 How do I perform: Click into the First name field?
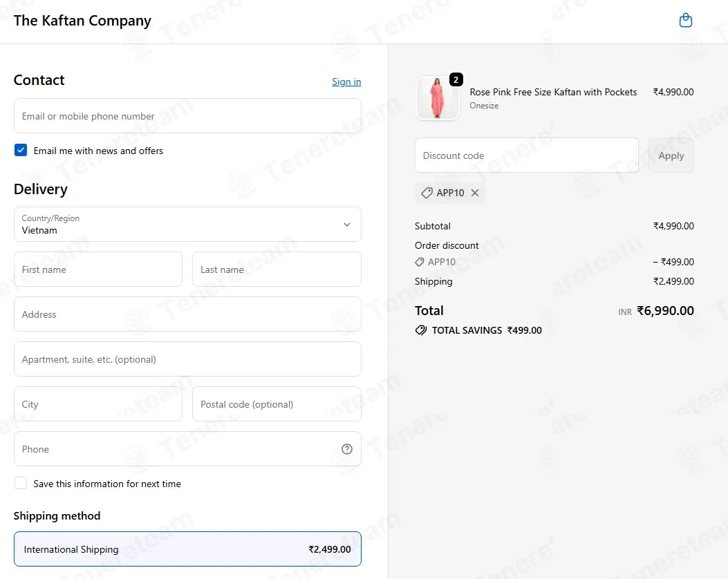click(98, 269)
